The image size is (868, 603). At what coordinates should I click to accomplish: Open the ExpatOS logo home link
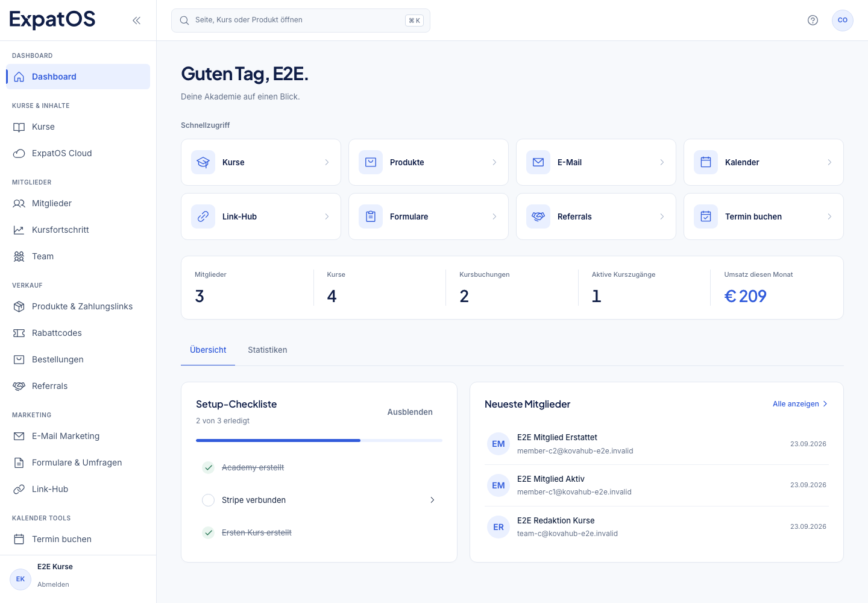click(52, 20)
